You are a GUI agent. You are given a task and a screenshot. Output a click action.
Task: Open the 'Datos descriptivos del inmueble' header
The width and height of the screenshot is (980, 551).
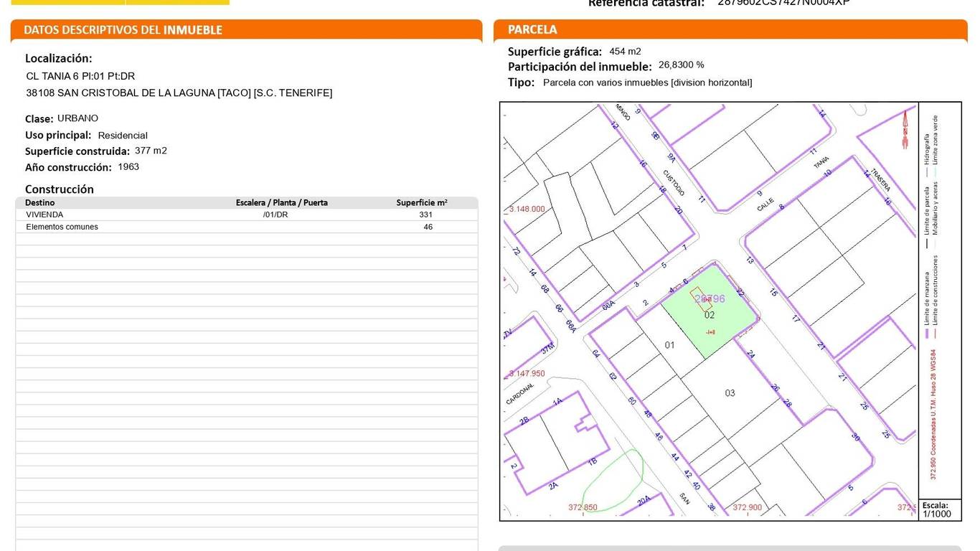point(123,30)
